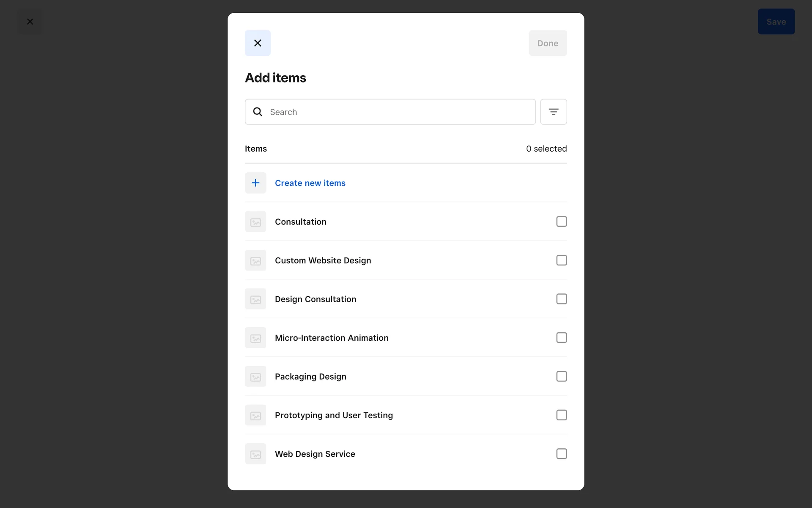Check the Web Design Service checkbox
The image size is (812, 508).
point(561,454)
